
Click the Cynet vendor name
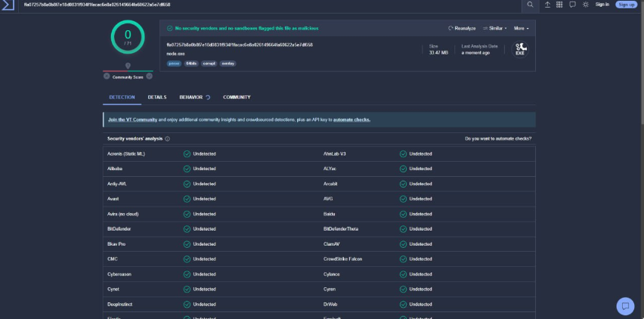point(113,289)
